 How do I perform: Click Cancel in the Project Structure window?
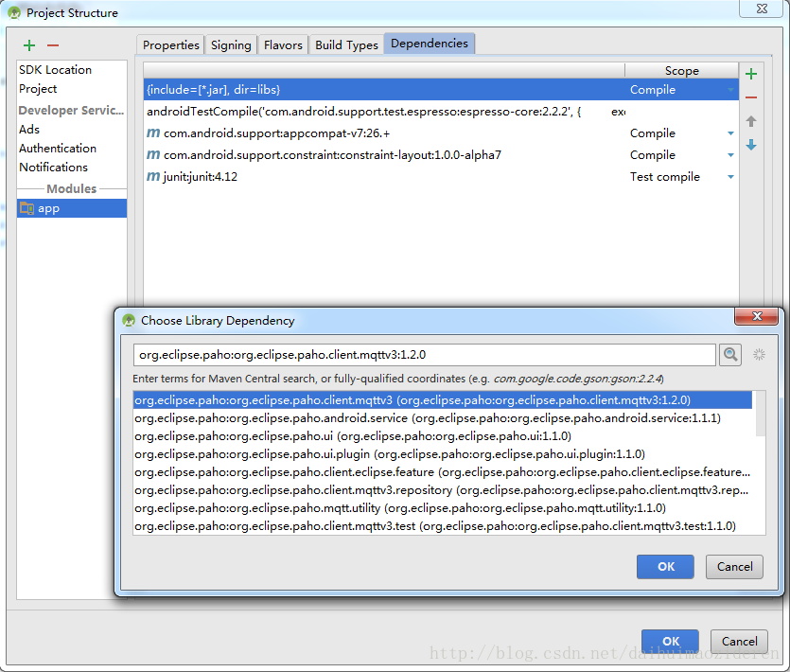coord(739,642)
